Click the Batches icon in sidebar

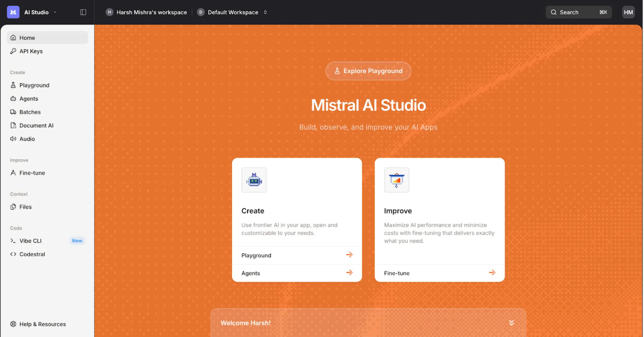13,112
